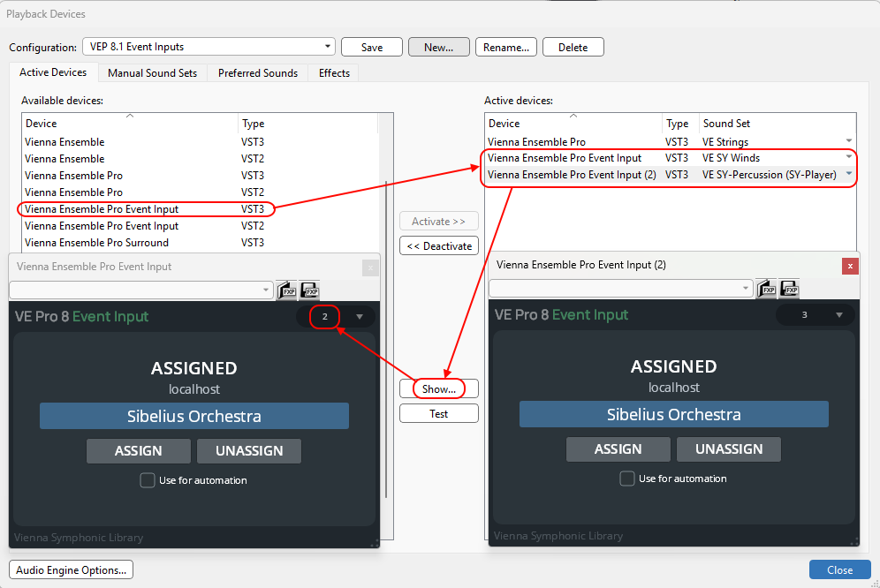Open Sound Set dropdown for VE SY-Percussion
Viewport: 880px width, 588px height.
coord(848,174)
